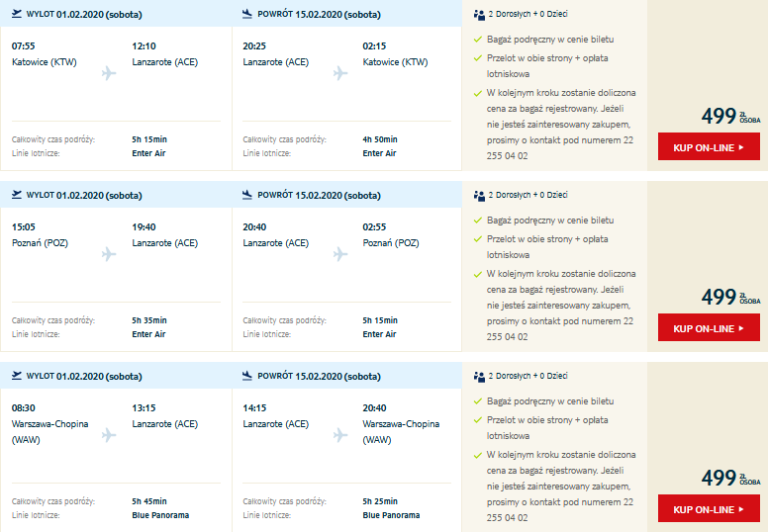The image size is (768, 532).
Task: Click departure plane icon in Poznań offer header
Action: click(x=17, y=195)
